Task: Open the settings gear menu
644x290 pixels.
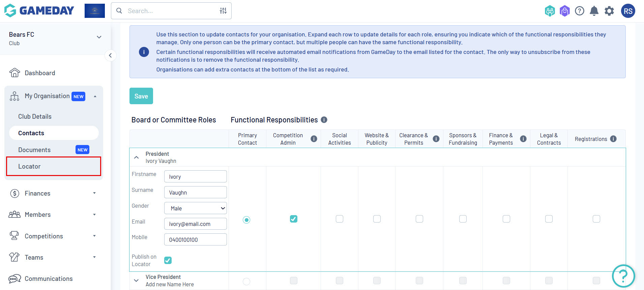Action: (609, 11)
